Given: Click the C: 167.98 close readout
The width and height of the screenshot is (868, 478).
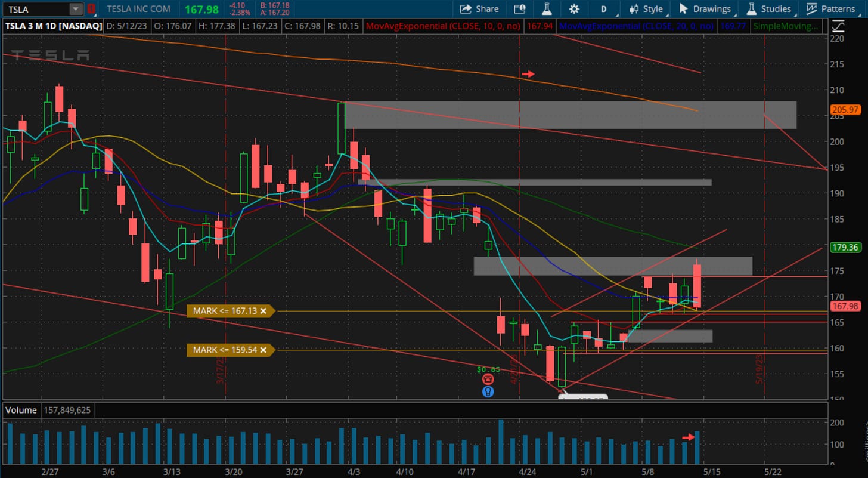Looking at the screenshot, I should click(x=303, y=26).
